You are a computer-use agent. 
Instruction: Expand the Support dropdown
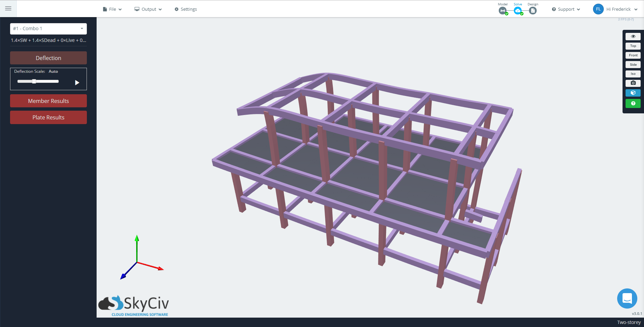(566, 9)
